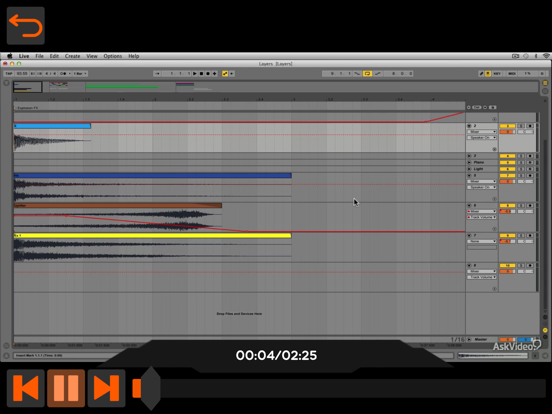Open the Edit menu

(54, 56)
